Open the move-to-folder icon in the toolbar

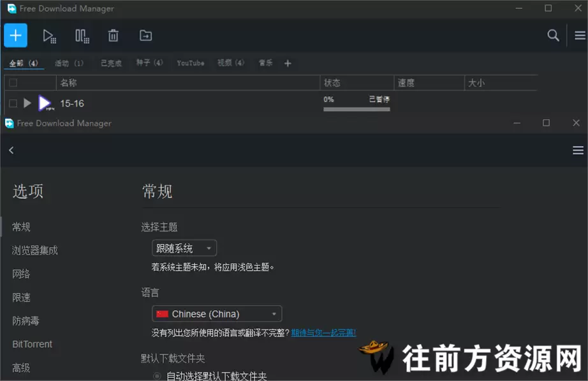click(x=145, y=36)
